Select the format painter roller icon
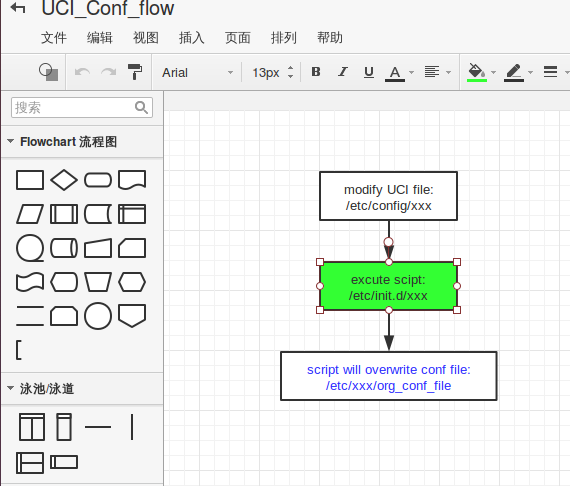Viewport: 570px width, 486px height. tap(135, 72)
